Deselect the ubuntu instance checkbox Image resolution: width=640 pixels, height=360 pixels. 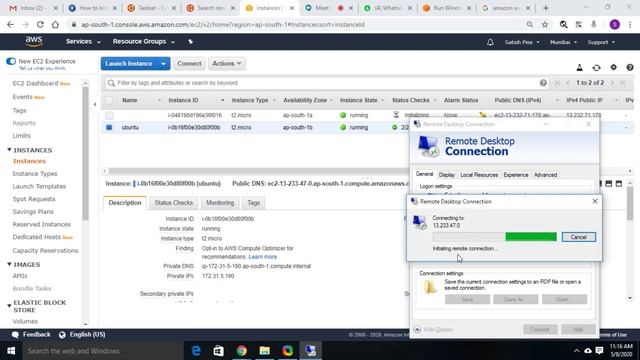pos(109,127)
